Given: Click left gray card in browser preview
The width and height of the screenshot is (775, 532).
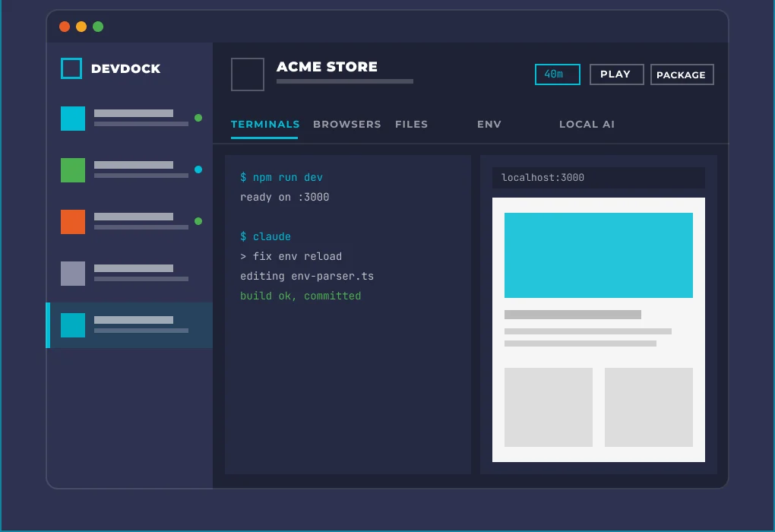Looking at the screenshot, I should click(x=548, y=407).
